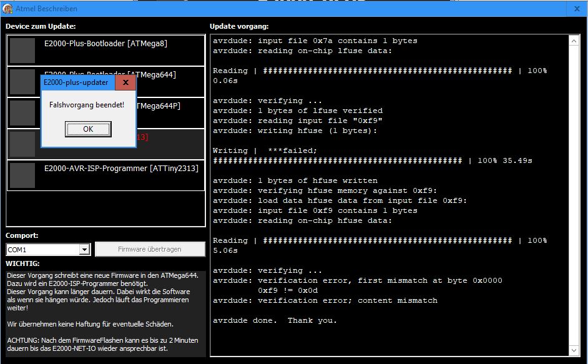
Task: Click '0xf9 != 0x0d' mismatch line
Action: 288,290
